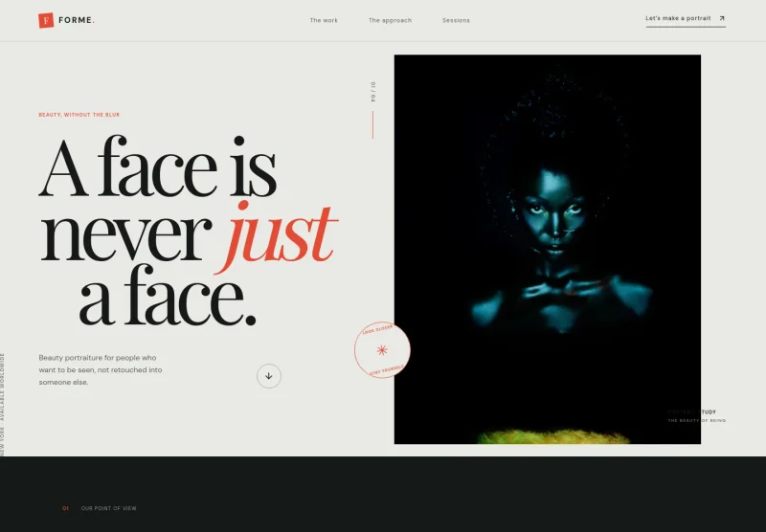Image resolution: width=766 pixels, height=532 pixels.
Task: Click the 'A face is' headline line
Action: (x=157, y=166)
